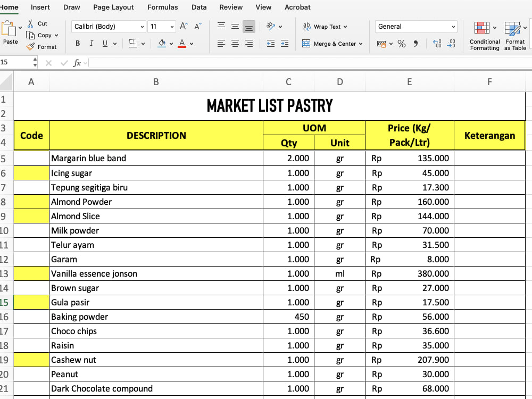Toggle Underline formatting

105,44
